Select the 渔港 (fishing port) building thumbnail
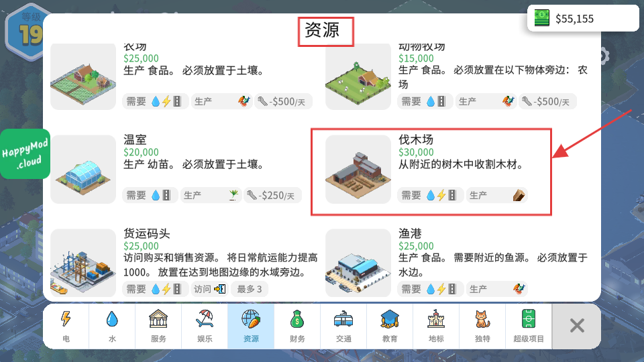644x362 pixels. (358, 263)
